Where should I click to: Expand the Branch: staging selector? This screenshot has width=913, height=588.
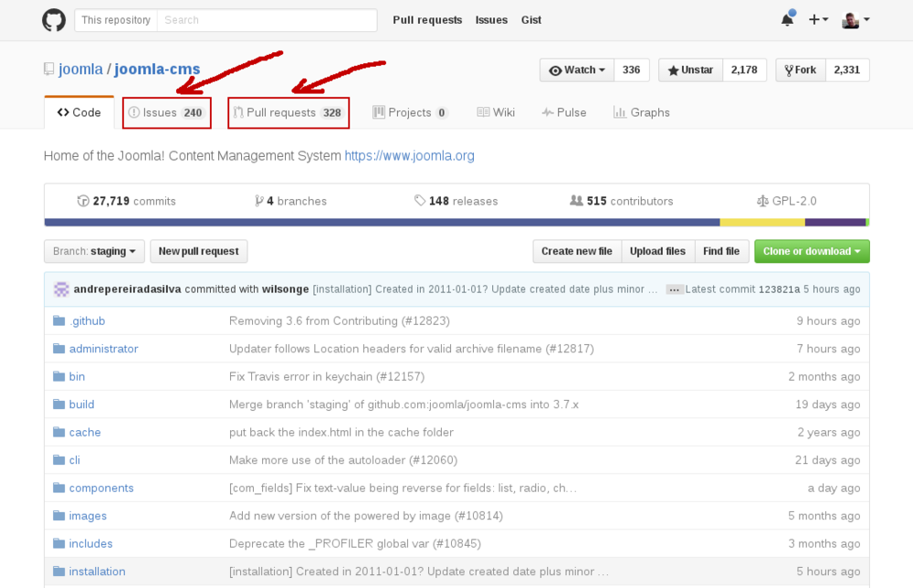(94, 251)
